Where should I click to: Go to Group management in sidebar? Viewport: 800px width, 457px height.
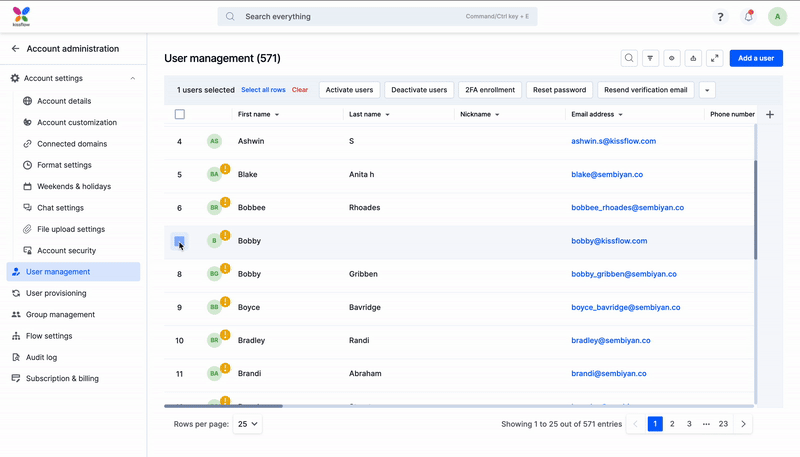60,315
